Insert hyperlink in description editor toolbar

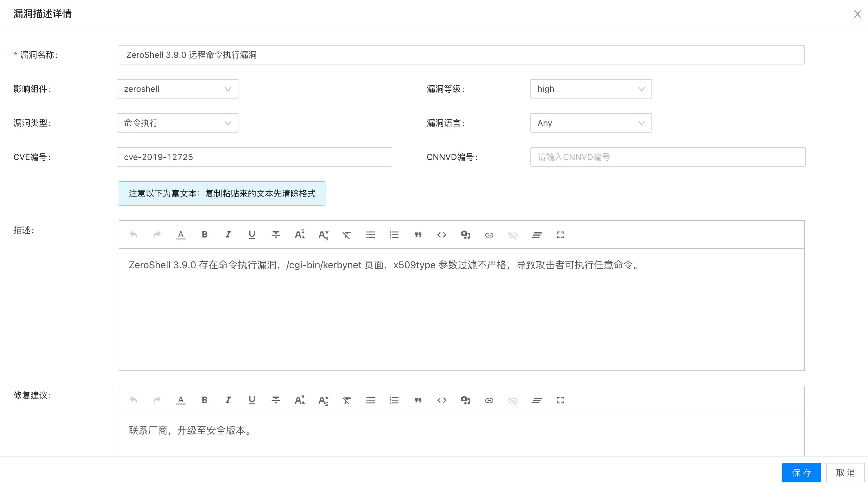point(489,234)
